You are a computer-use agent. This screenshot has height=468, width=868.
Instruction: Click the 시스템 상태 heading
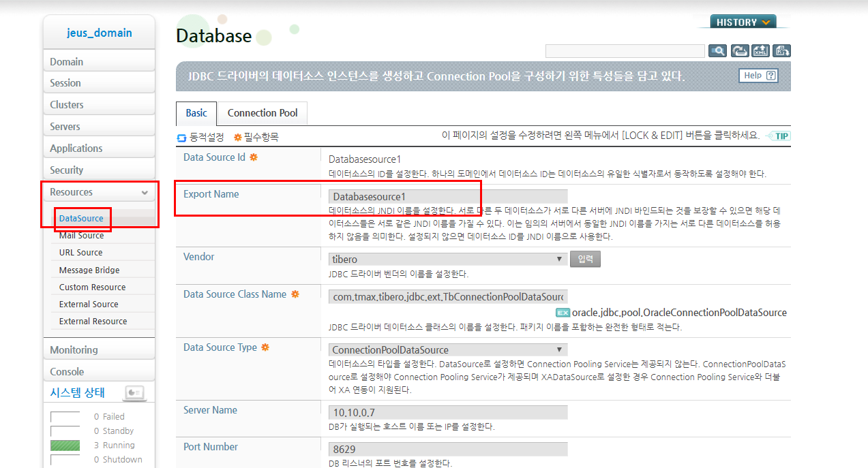pos(78,392)
